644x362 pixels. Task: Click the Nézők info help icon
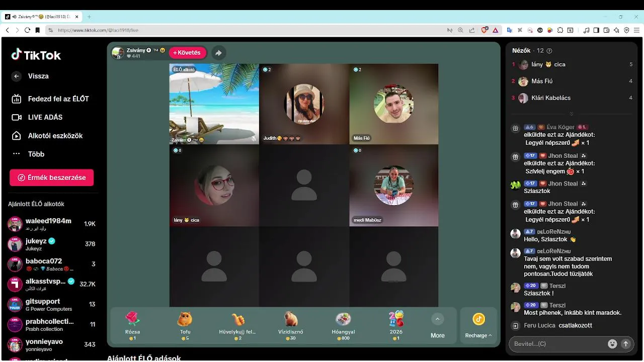point(549,51)
